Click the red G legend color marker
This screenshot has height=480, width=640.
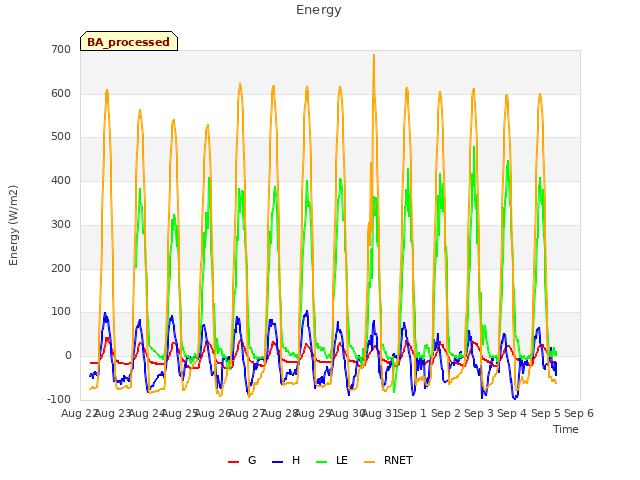click(x=233, y=462)
